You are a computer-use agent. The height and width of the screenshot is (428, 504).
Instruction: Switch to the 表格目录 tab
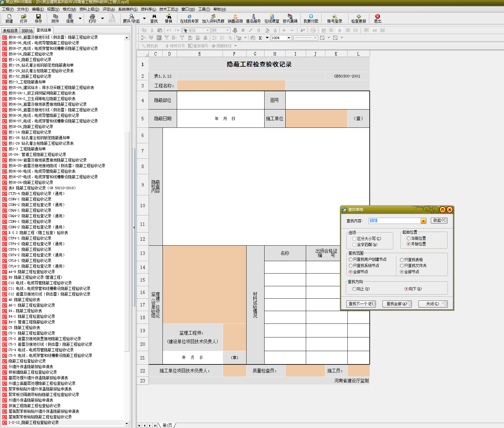coord(11,31)
